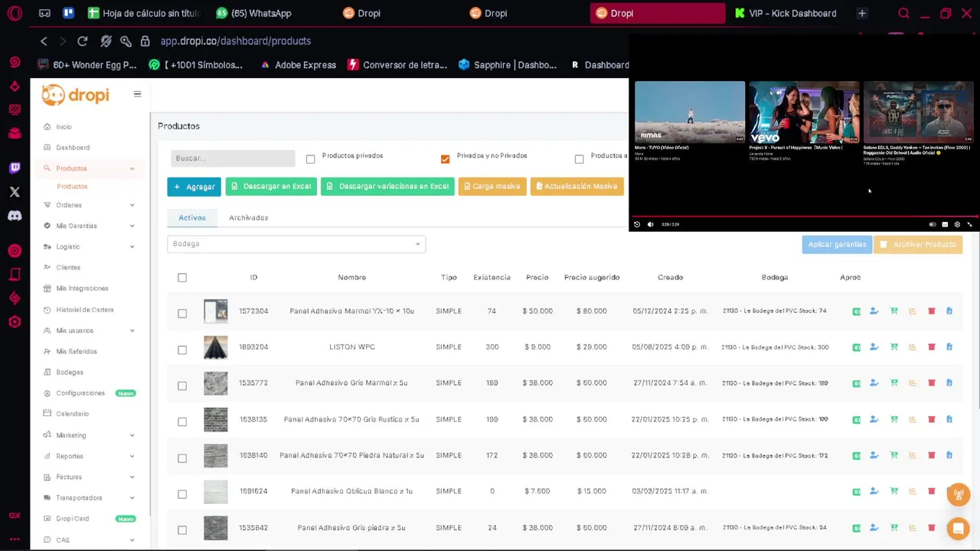
Task: Click Descargar variaciones en Excel button
Action: [387, 187]
